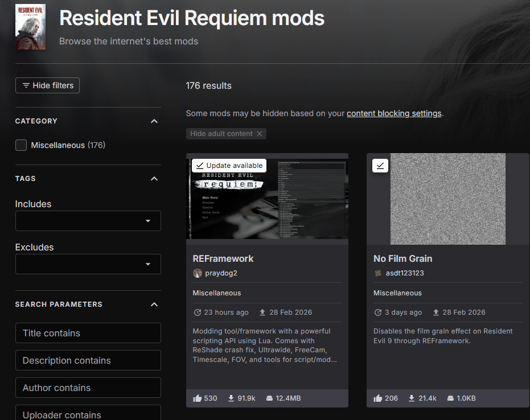Image resolution: width=530 pixels, height=420 pixels.
Task: Click the upload date icon on REFramework card
Action: click(262, 312)
